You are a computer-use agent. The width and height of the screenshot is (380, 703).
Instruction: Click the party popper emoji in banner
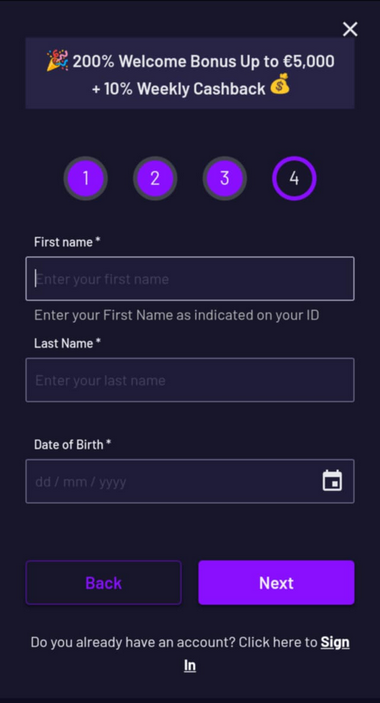[x=58, y=61]
